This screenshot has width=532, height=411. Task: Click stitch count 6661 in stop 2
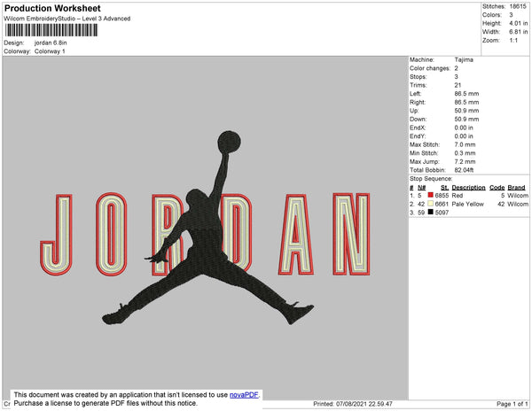click(x=442, y=204)
